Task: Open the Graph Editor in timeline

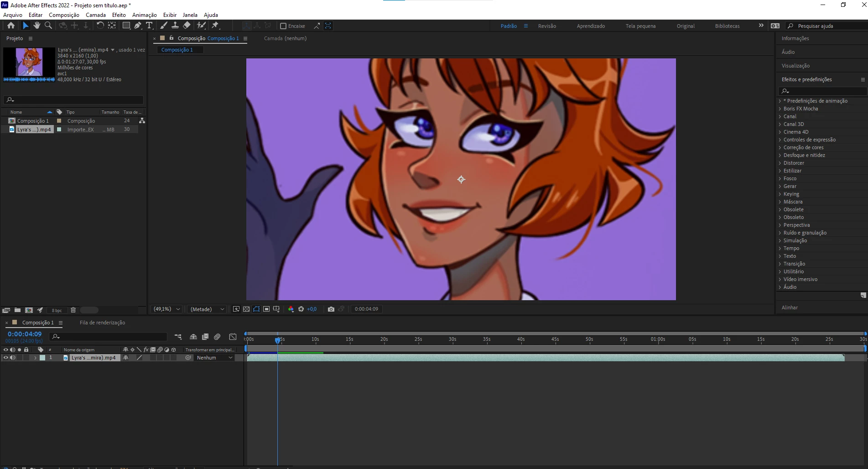Action: [233, 337]
